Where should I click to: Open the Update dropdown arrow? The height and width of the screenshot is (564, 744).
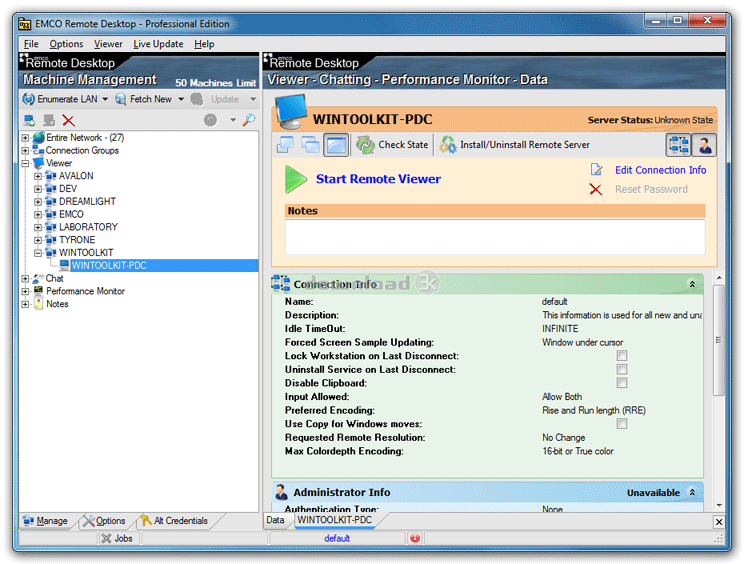(x=253, y=99)
